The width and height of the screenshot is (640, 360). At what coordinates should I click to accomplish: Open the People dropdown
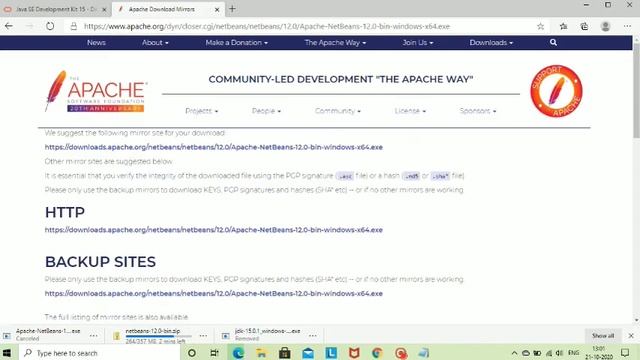tap(266, 111)
